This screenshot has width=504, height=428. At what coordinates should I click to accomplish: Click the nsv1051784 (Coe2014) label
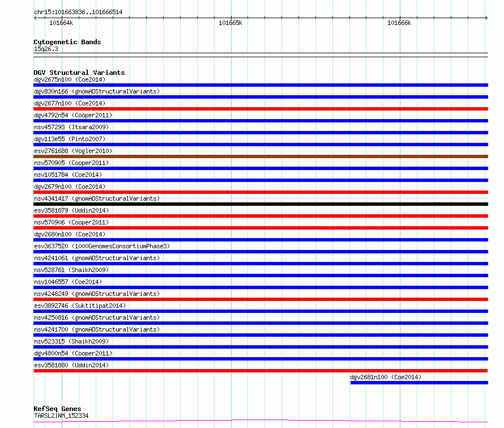(68, 175)
